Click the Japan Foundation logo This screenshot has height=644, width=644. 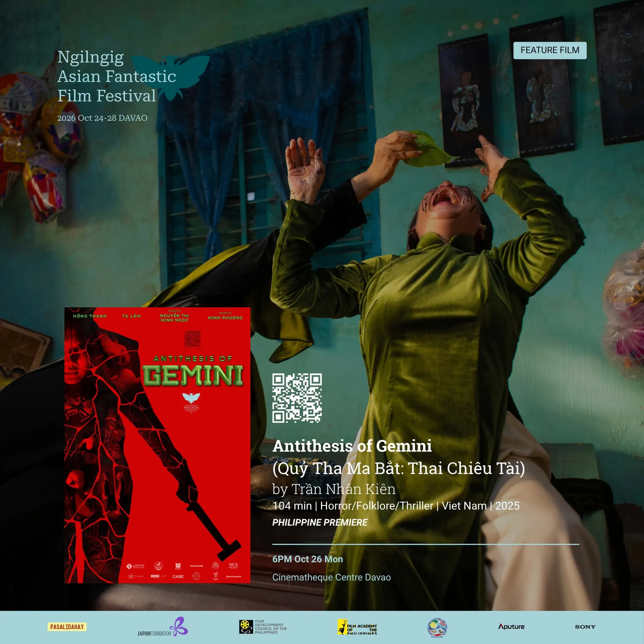(162, 627)
